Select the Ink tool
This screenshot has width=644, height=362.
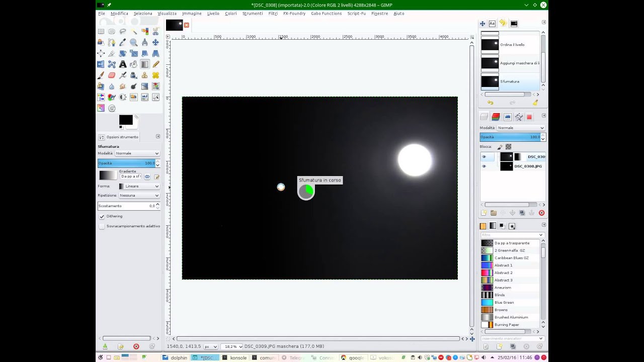pos(134,75)
